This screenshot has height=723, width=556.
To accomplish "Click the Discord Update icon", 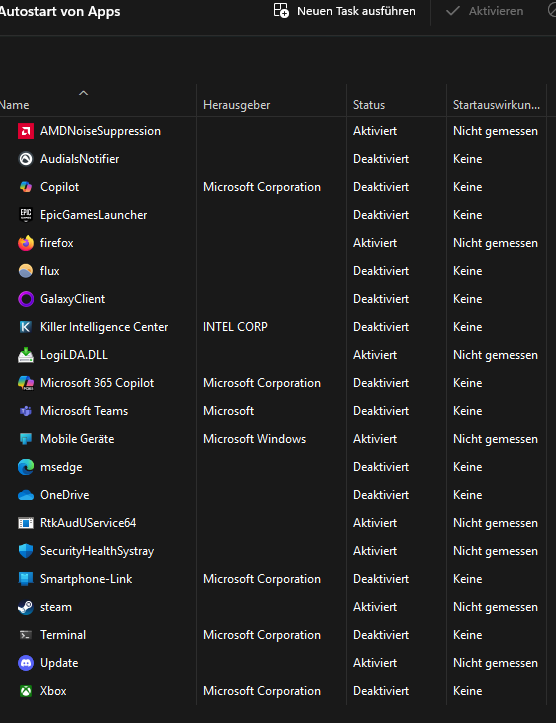I will (26, 663).
